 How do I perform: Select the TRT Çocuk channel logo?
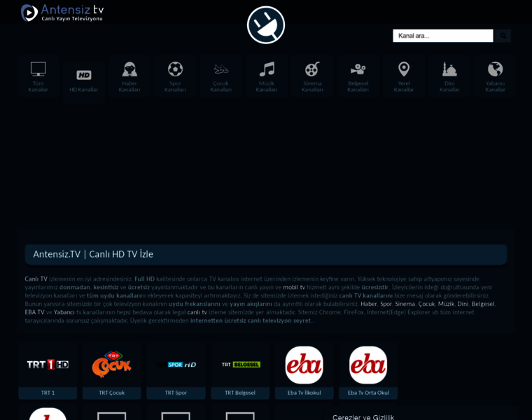point(111,365)
